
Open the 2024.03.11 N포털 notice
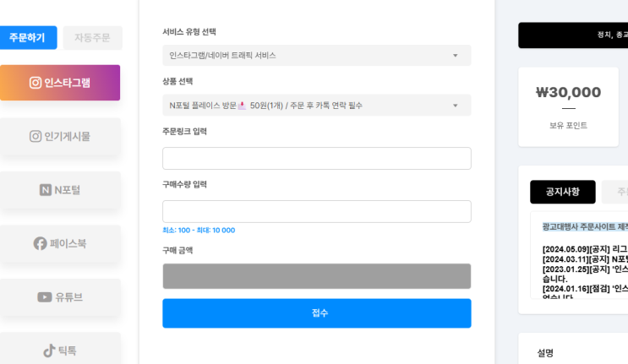tap(585, 258)
